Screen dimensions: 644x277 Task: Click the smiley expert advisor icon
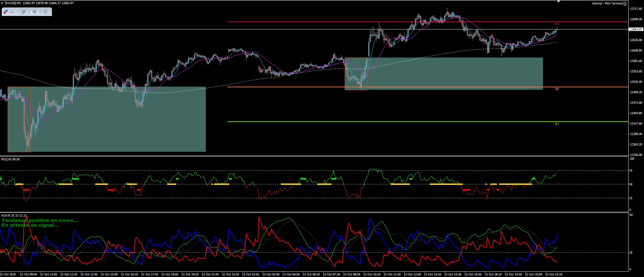click(625, 3)
